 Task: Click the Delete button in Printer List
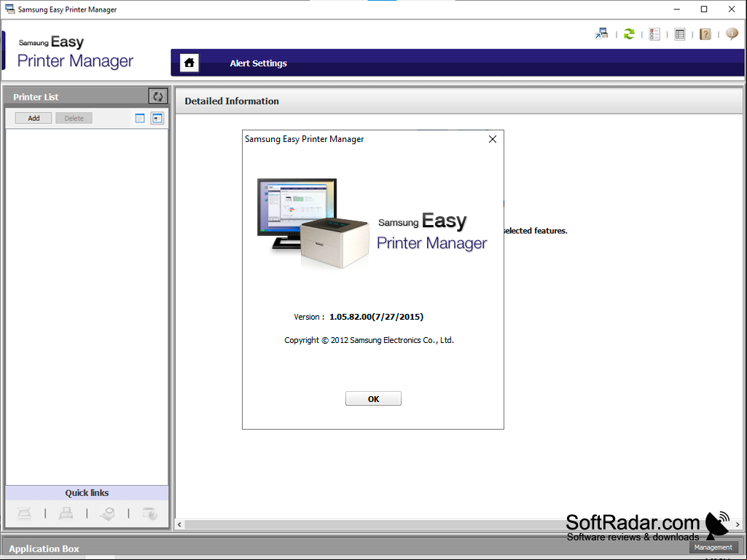[74, 118]
